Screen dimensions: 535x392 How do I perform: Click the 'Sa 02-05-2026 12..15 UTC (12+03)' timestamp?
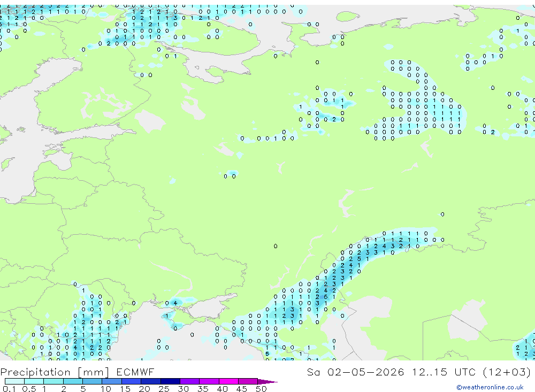click(x=419, y=372)
